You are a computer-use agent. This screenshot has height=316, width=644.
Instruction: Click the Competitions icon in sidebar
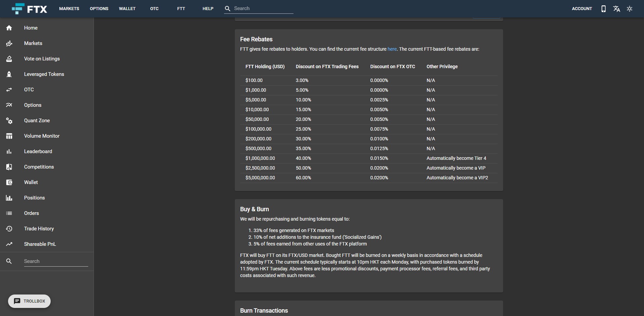[9, 167]
